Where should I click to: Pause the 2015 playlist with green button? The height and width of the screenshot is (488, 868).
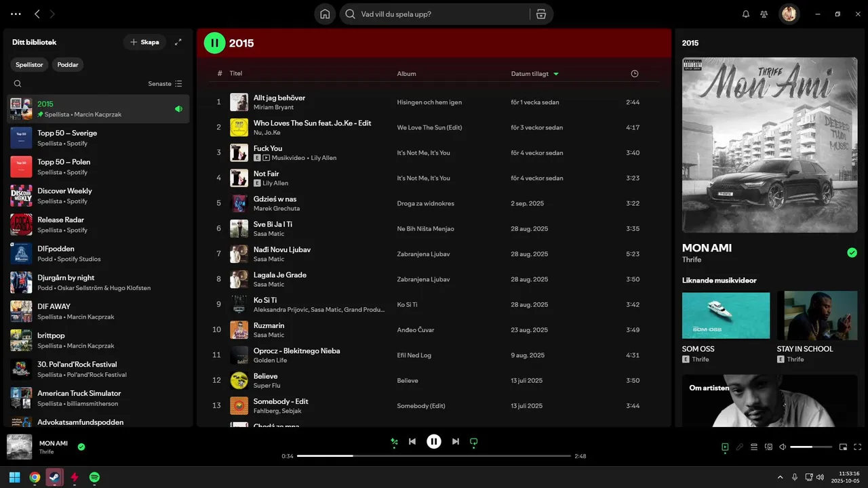pos(214,43)
